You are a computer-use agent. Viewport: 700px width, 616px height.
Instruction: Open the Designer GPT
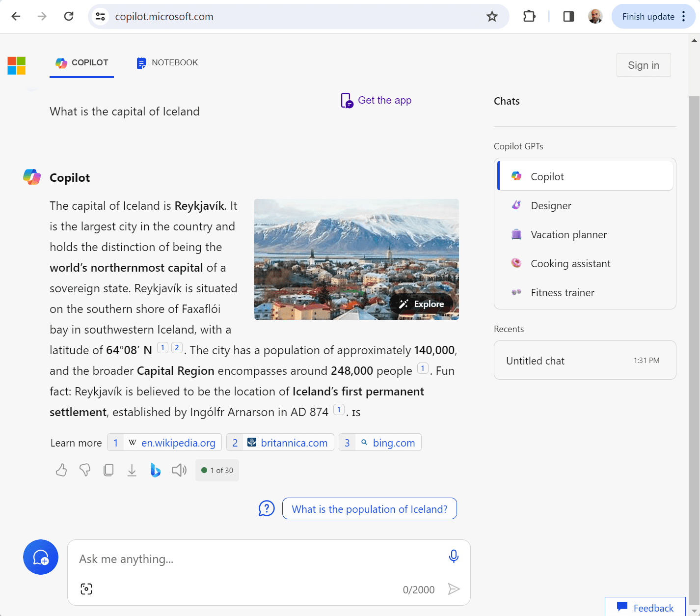[585, 205]
